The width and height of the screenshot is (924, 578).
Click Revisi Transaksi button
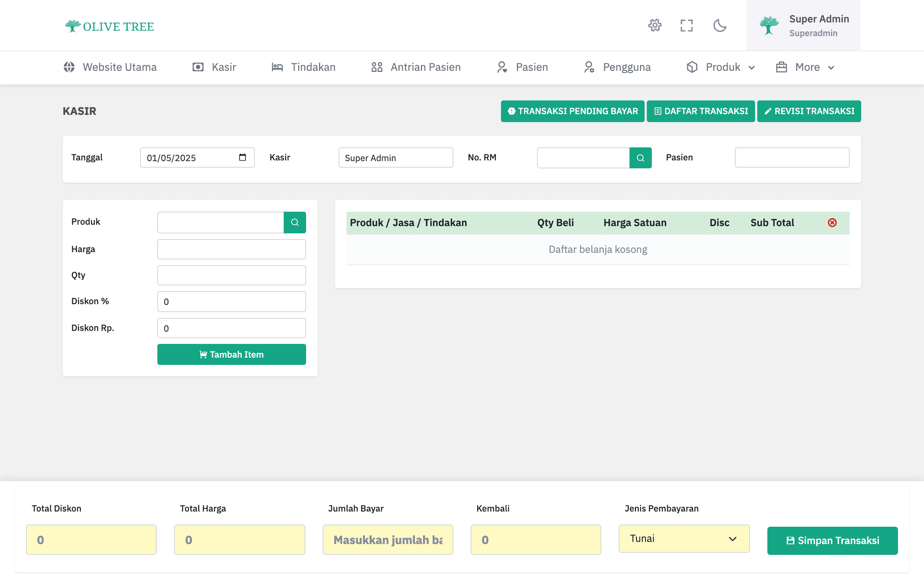coord(809,111)
